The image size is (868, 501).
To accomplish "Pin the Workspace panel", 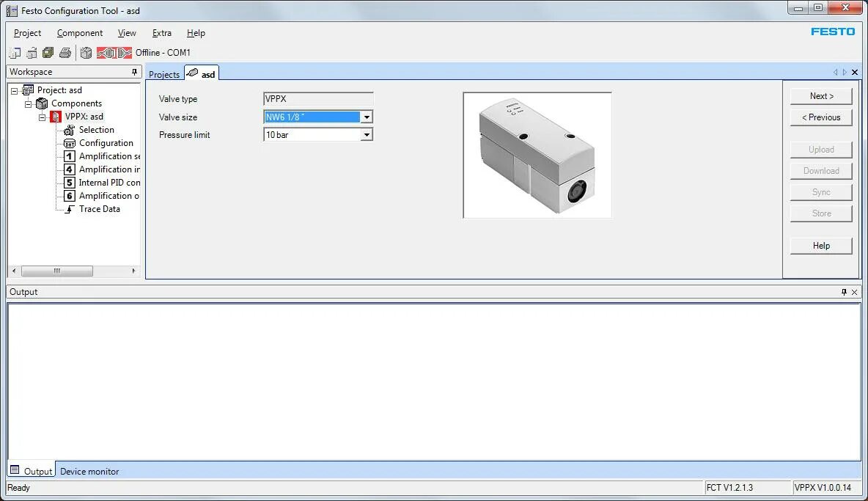I will (134, 72).
